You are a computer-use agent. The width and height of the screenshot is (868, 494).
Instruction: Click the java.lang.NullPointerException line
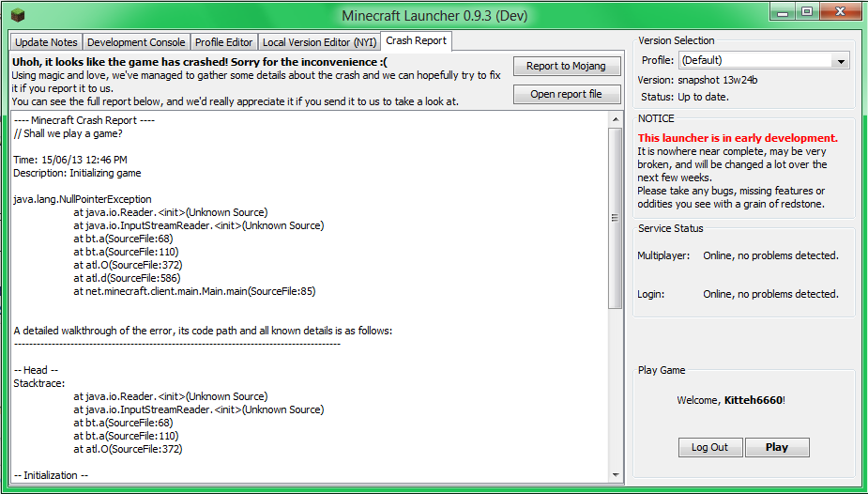83,199
